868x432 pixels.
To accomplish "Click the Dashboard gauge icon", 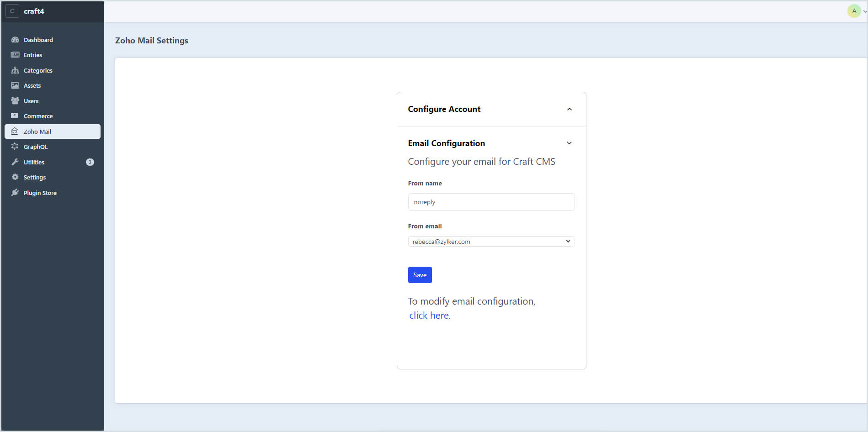I will 15,40.
